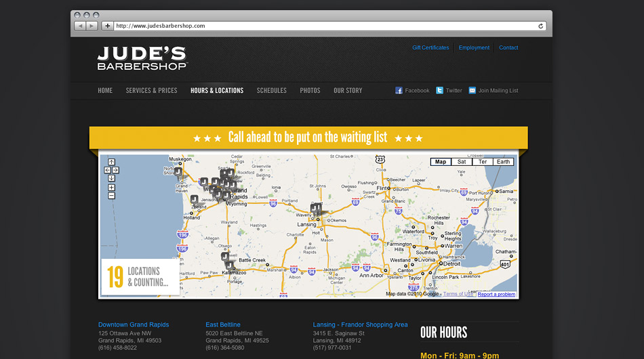Open the Contact link

(508, 47)
